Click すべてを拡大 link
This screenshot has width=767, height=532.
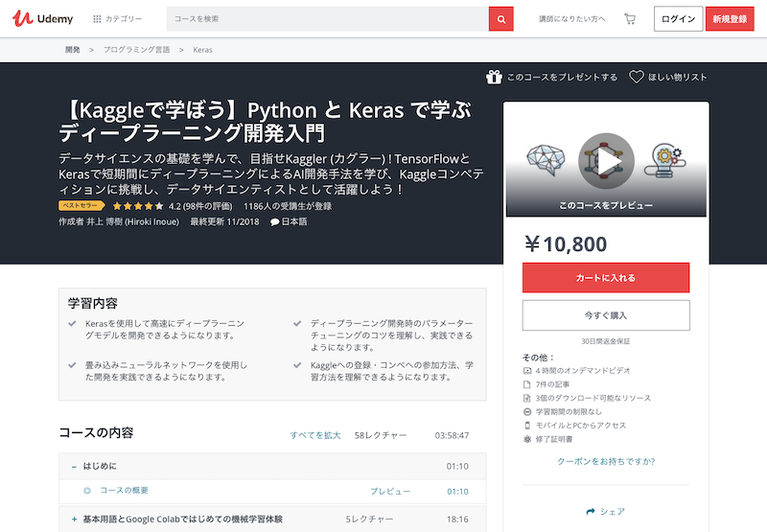pyautogui.click(x=315, y=435)
